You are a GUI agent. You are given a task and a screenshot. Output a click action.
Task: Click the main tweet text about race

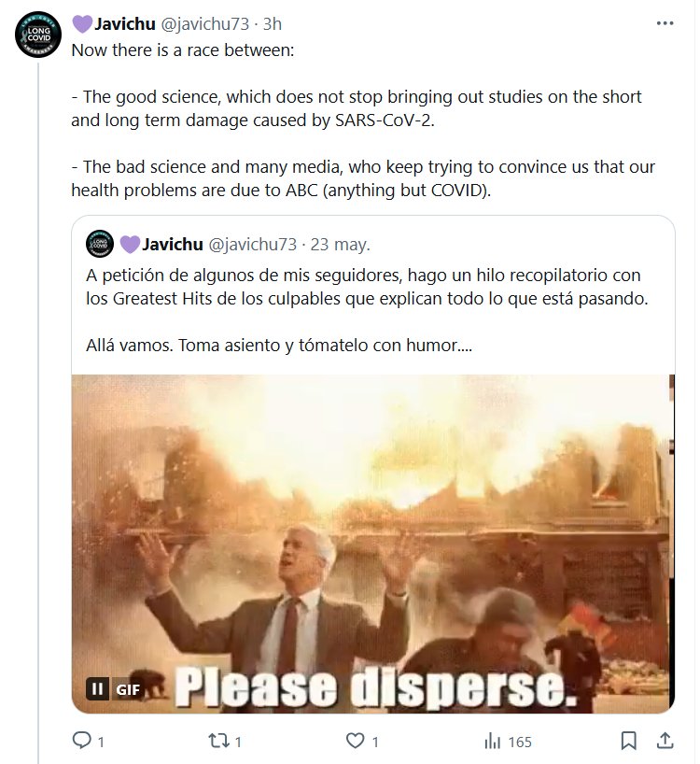coord(363,120)
